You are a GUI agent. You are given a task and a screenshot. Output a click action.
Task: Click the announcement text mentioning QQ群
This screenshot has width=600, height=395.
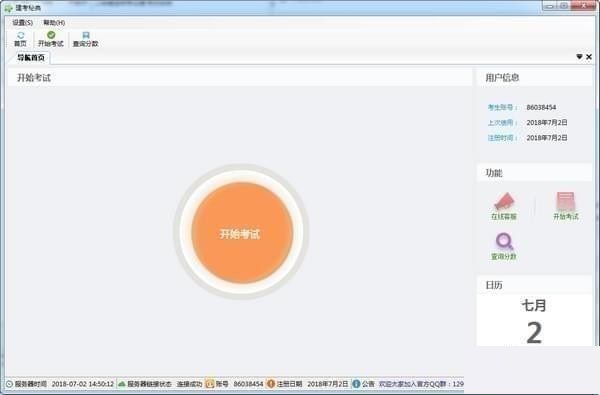point(421,384)
